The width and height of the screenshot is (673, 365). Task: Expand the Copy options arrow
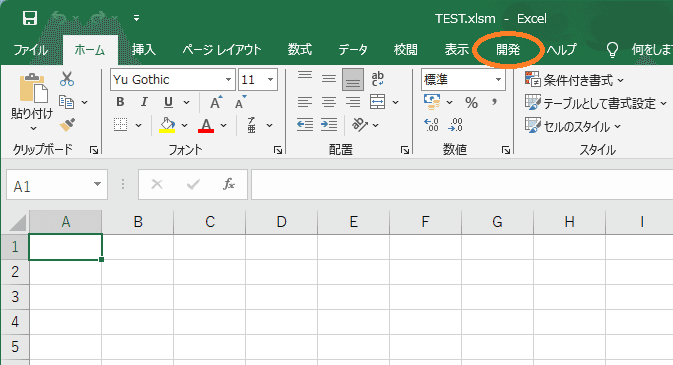coord(85,103)
